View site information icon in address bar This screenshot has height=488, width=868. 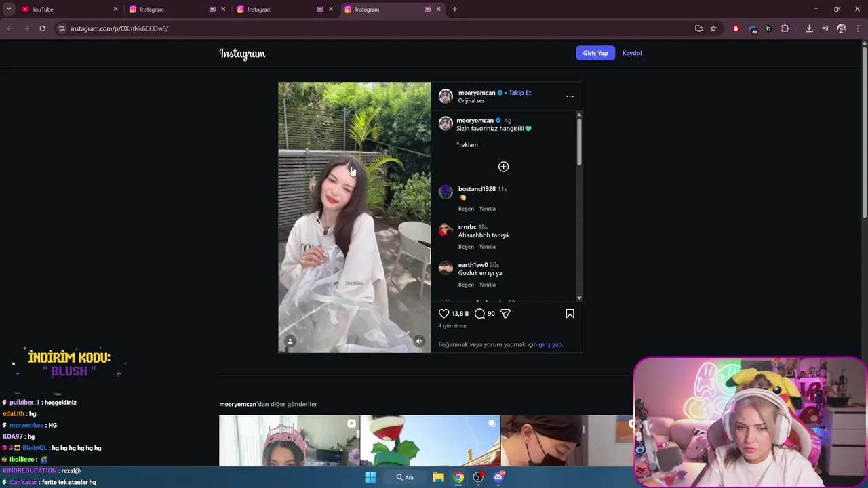(x=62, y=28)
